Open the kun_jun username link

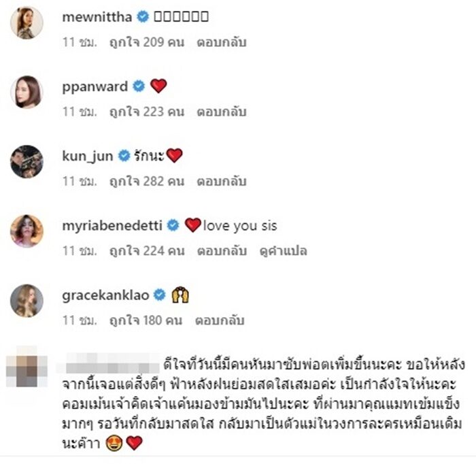[x=88, y=156]
